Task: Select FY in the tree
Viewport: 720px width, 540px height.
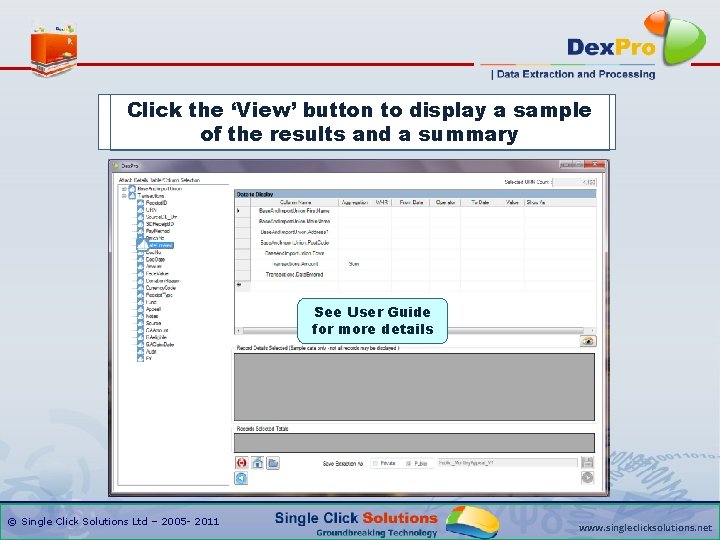Action: (148, 359)
